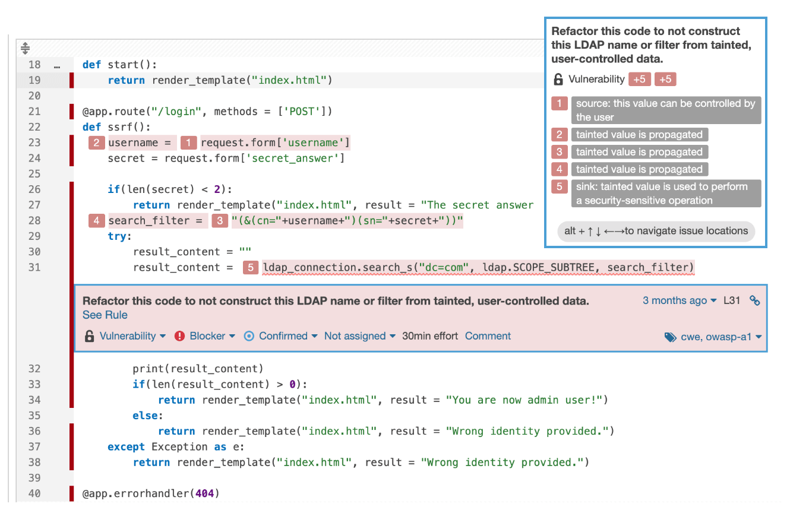Click the Confirmed status circle icon
Image resolution: width=790 pixels, height=532 pixels.
click(249, 336)
